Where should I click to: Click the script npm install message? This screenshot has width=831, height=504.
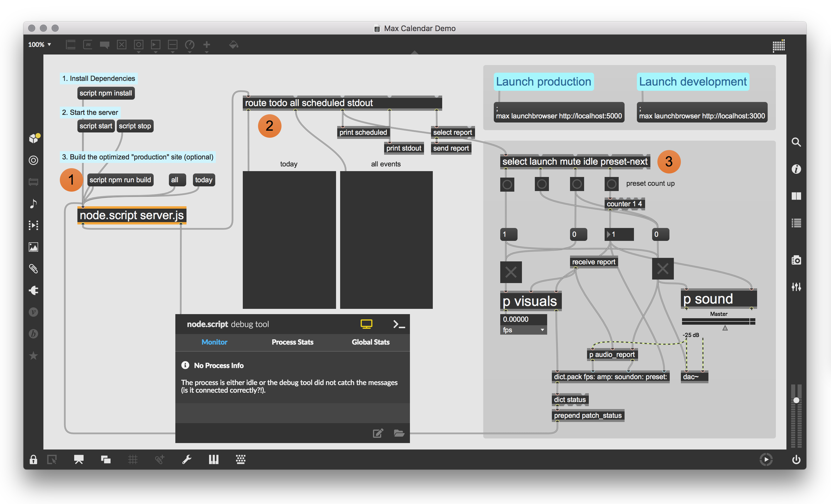[106, 93]
